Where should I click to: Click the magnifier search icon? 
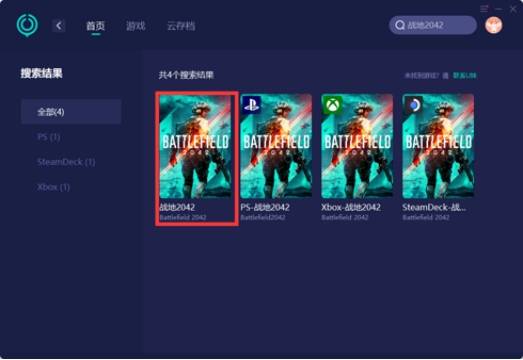click(400, 25)
